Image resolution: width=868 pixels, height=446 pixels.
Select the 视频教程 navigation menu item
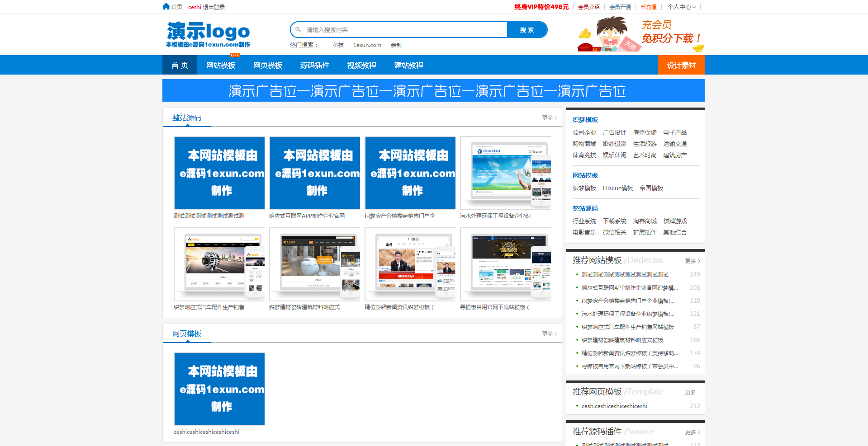[362, 66]
